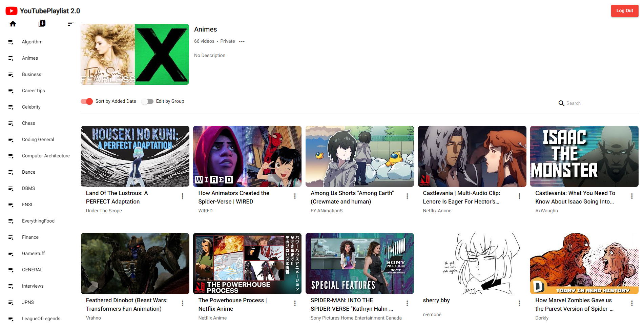This screenshot has height=328, width=644.
Task: Click channel name Under The Scope
Action: tap(104, 211)
